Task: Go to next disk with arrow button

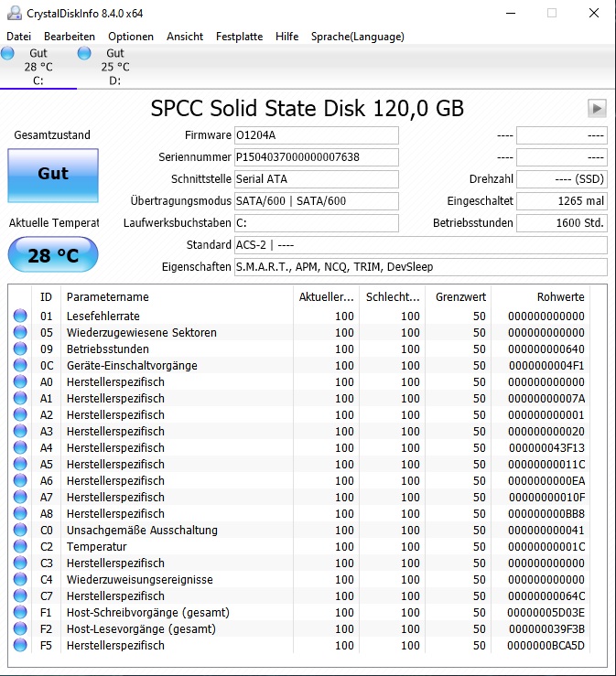Action: (x=597, y=108)
